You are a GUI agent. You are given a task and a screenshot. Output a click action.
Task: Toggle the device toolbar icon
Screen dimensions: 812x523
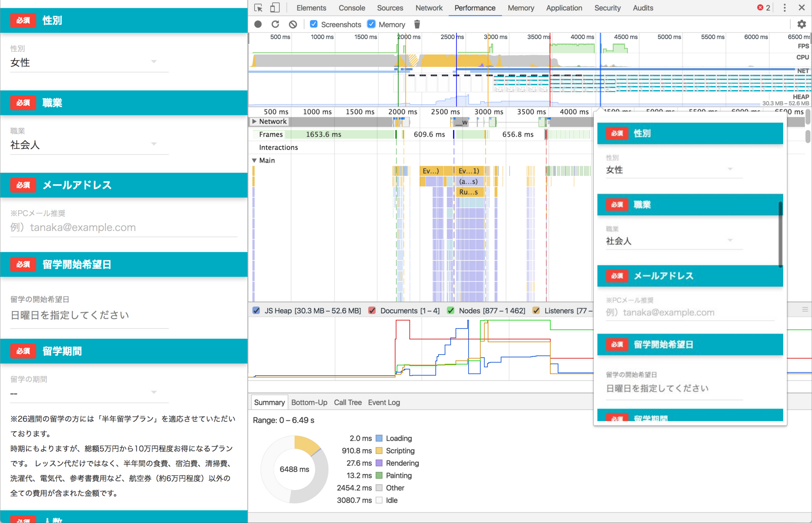tap(275, 8)
